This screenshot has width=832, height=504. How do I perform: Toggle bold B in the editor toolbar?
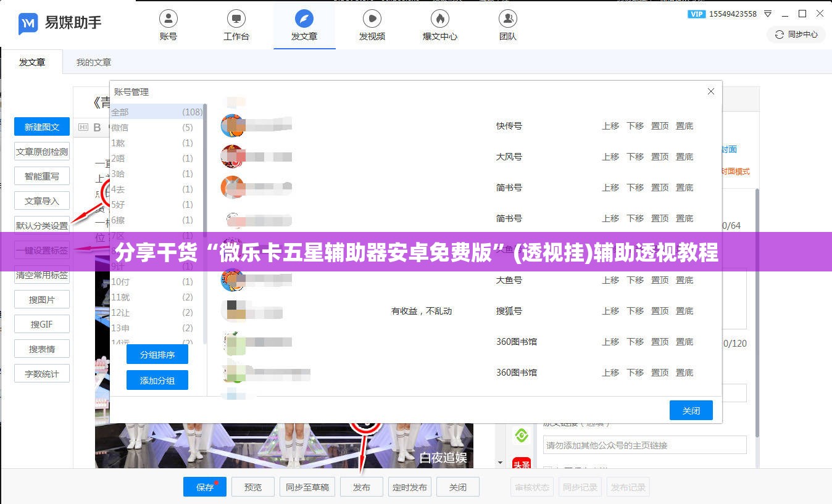[x=97, y=128]
